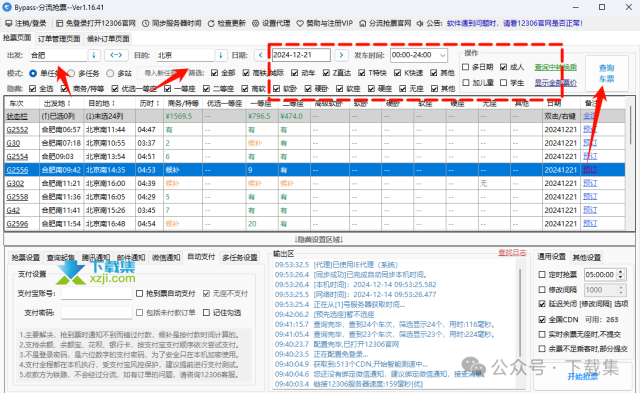The image size is (640, 393).
Task: Click the 注销/登录 toolbar icon
Action: pos(9,23)
